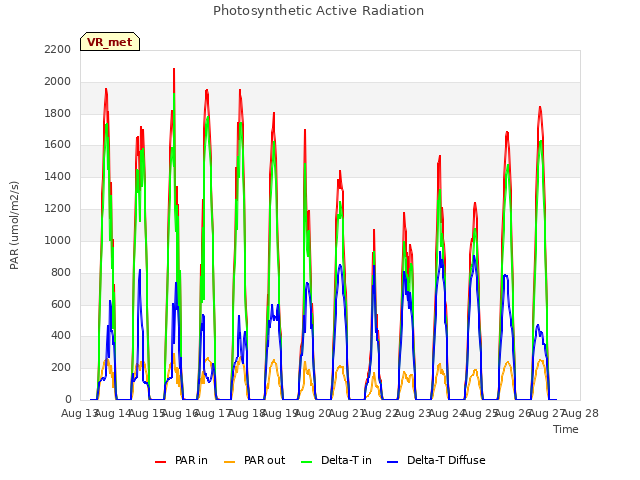The width and height of the screenshot is (640, 480).
Task: Click the Aug 13 x-axis tick label
Action: [80, 413]
